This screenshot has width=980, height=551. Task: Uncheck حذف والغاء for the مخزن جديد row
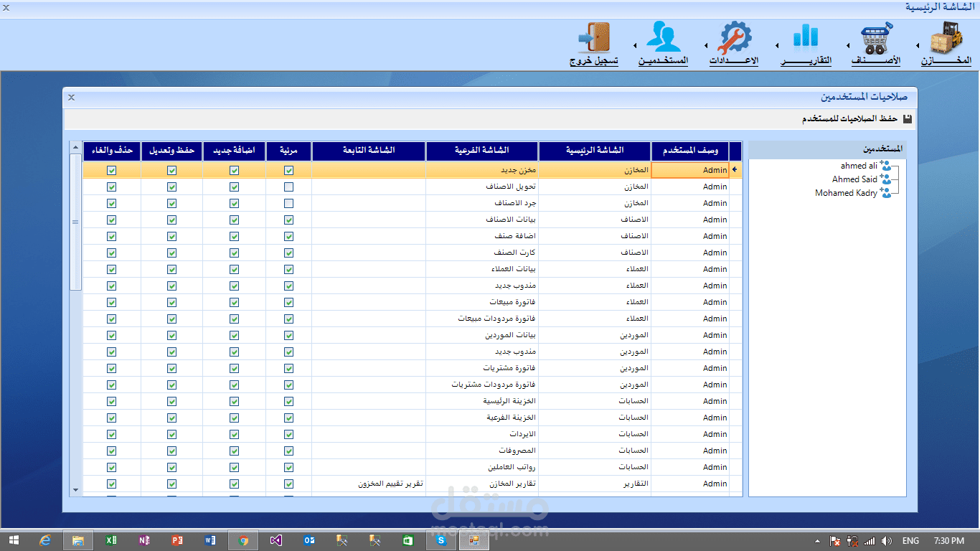(x=111, y=170)
